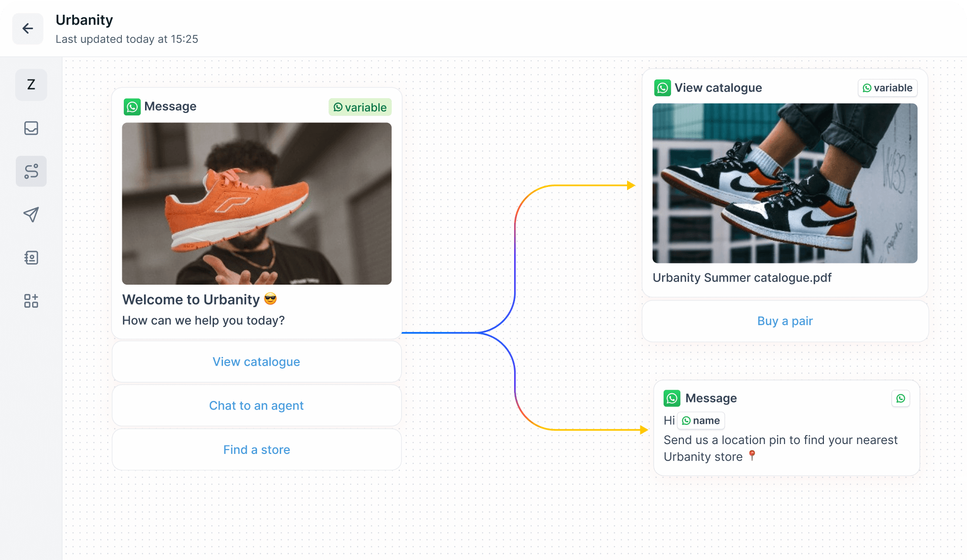Click the back navigation arrow icon

pos(28,28)
